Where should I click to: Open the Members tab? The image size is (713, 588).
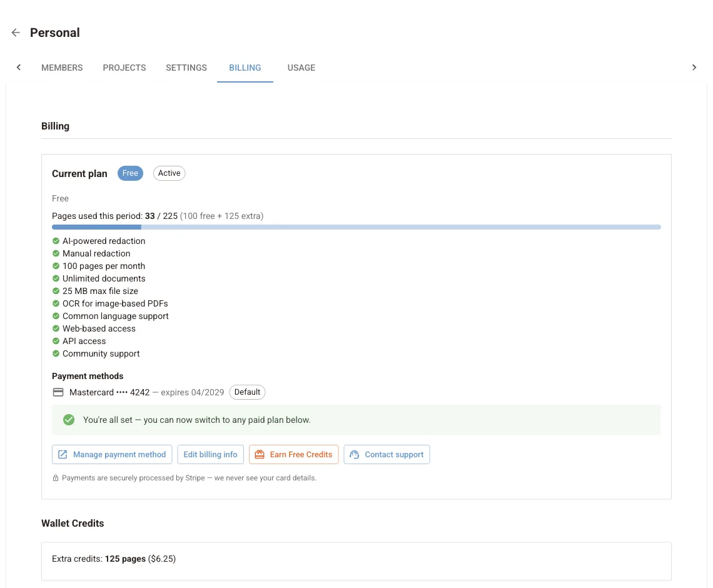click(62, 68)
